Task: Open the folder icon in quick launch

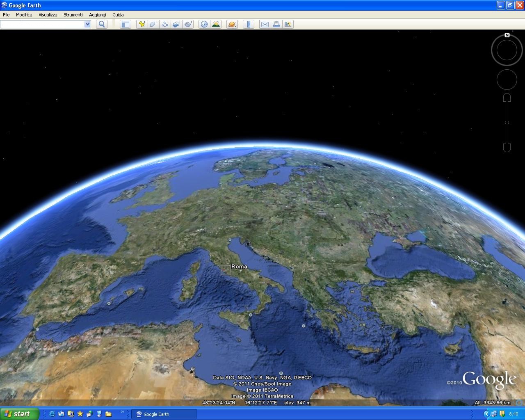Action: [108, 414]
